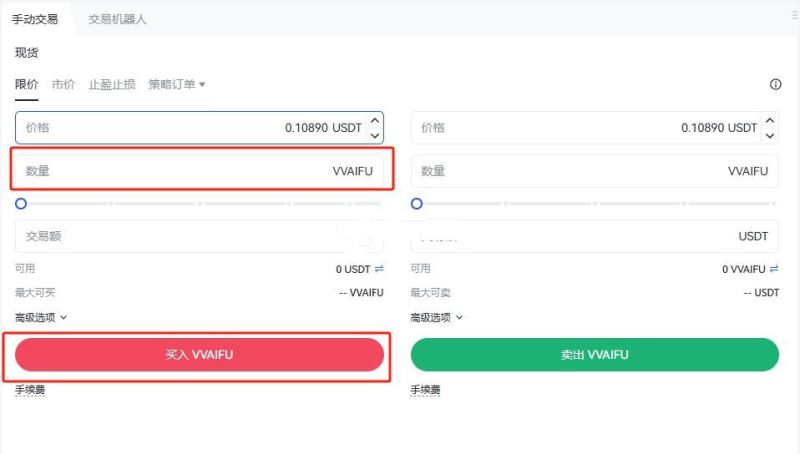Select the 市价 order type
800x454 pixels.
[x=63, y=85]
